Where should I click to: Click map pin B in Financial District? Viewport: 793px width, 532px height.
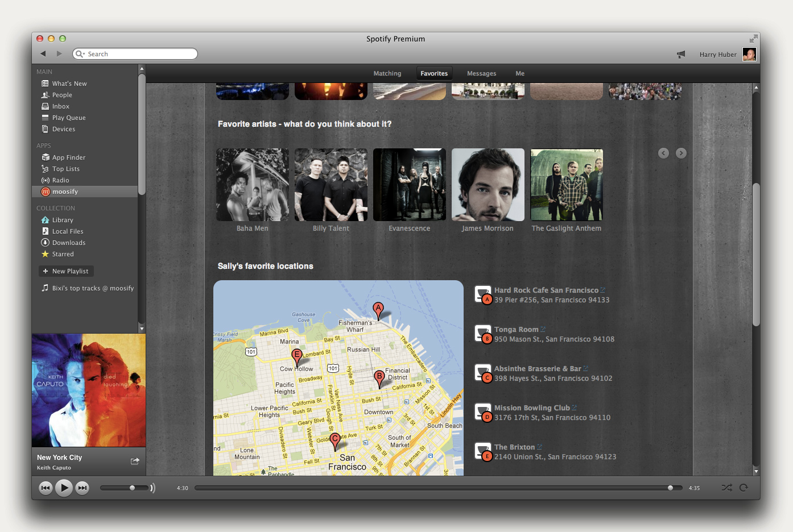coord(379,379)
